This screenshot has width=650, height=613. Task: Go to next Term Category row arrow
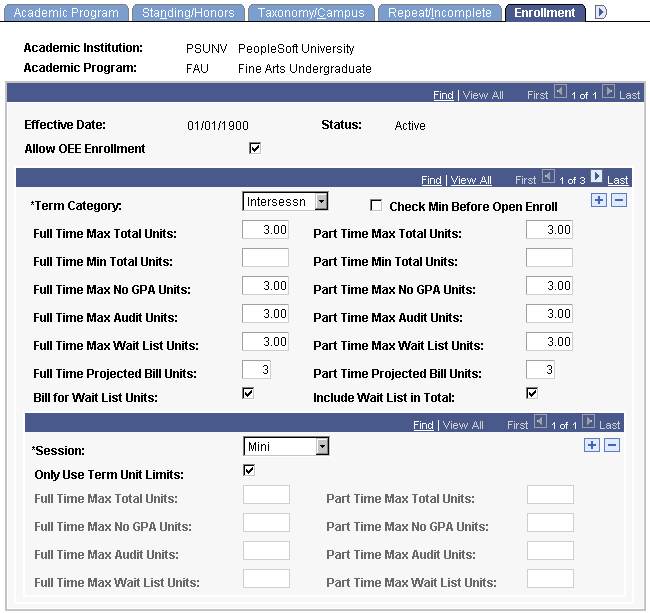pos(596,177)
